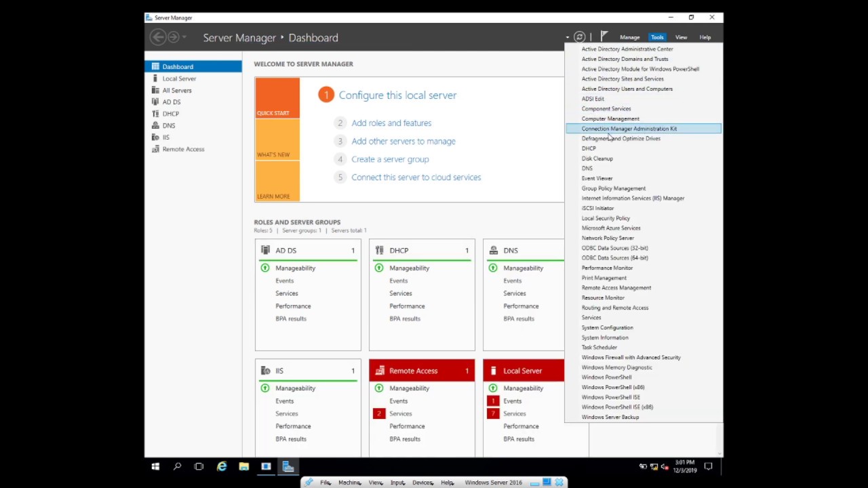Click Add roles and features link
868x488 pixels.
tap(391, 123)
